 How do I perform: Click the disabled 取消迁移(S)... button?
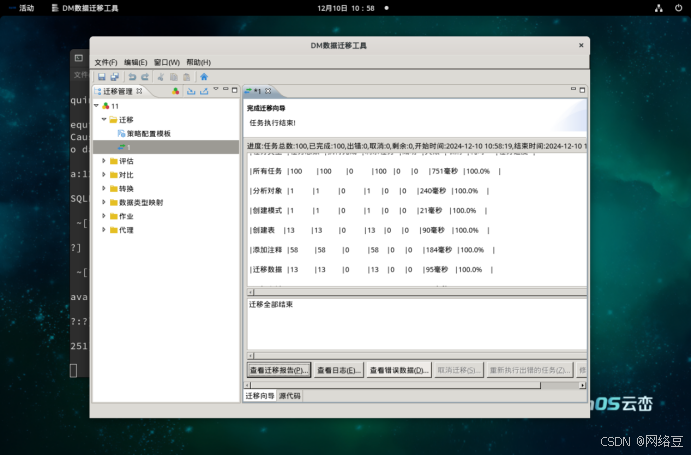[x=459, y=370]
